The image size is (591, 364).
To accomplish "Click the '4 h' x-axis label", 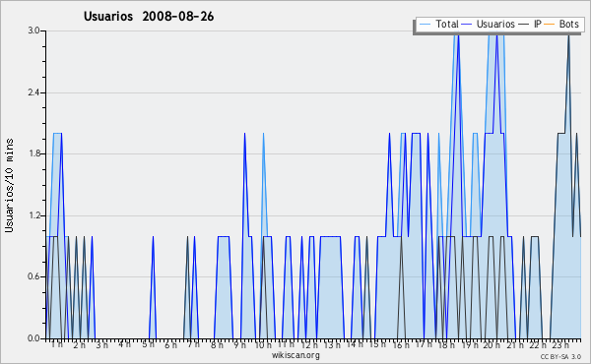I will [125, 344].
